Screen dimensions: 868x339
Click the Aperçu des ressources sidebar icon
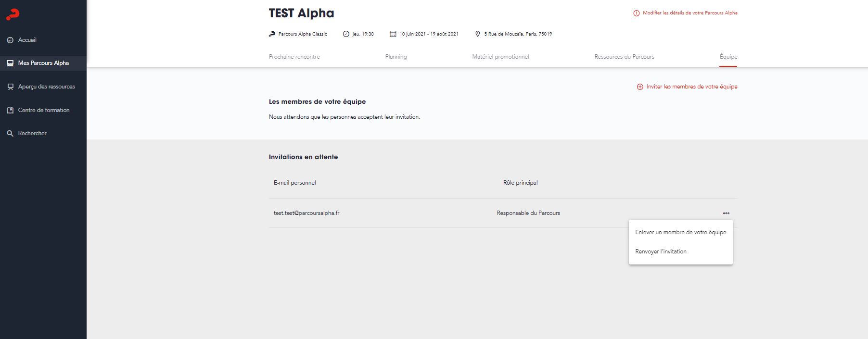coord(10,87)
